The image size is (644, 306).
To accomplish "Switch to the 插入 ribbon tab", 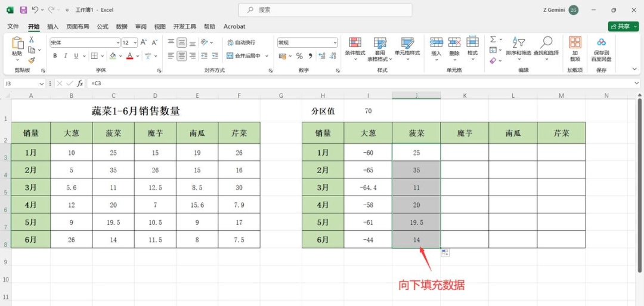I will (x=53, y=26).
